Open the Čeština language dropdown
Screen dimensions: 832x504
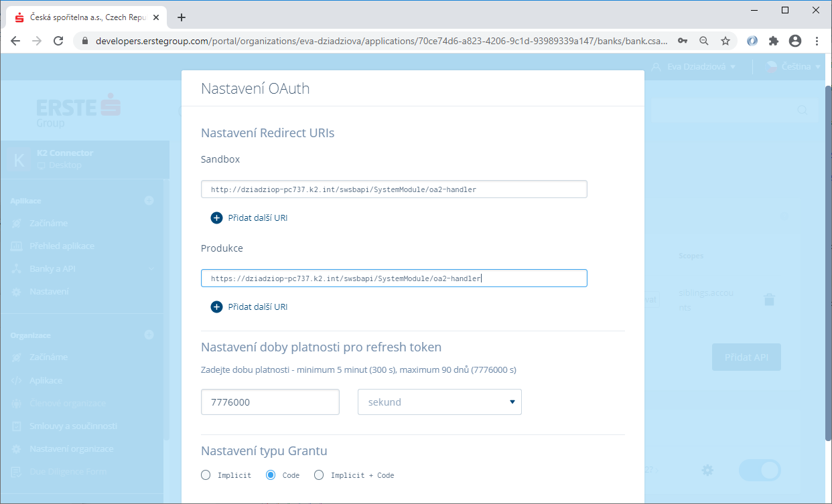(793, 67)
